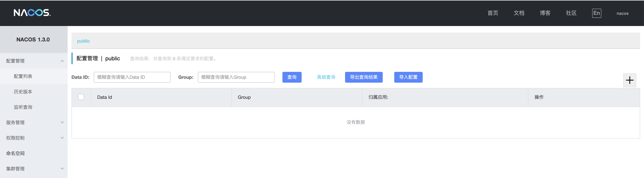Go to 首页 in top navigation

coord(493,13)
